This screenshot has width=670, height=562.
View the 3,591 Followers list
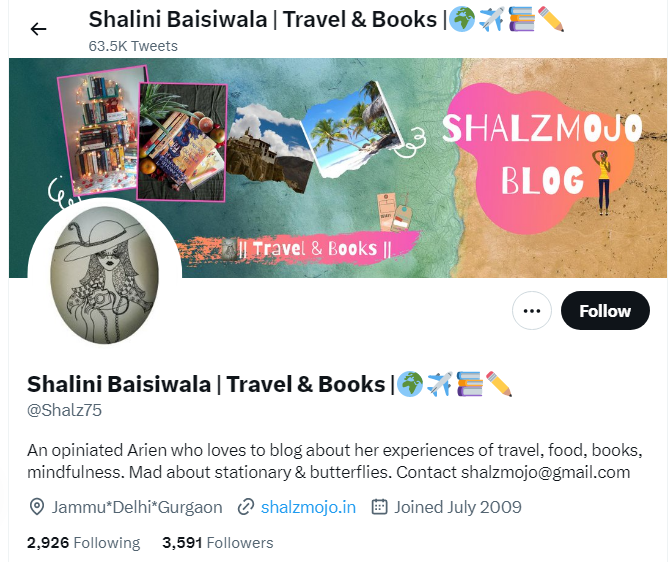[217, 543]
